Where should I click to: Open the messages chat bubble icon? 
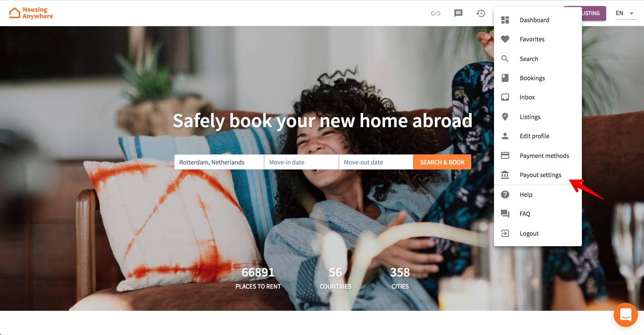458,14
